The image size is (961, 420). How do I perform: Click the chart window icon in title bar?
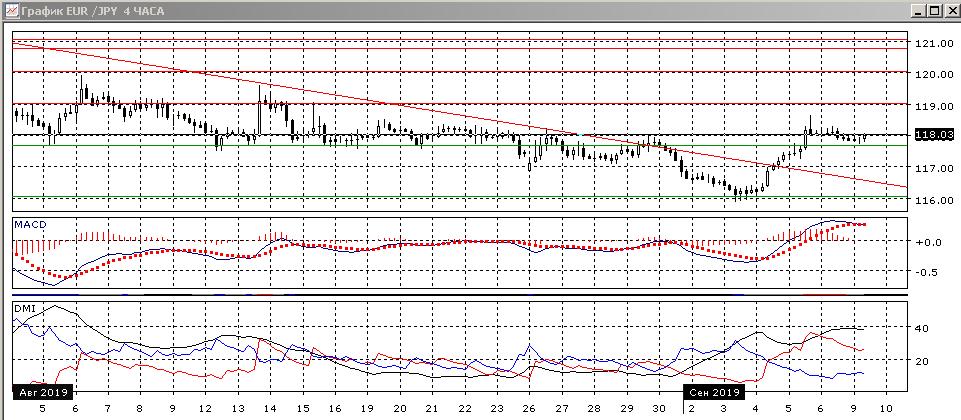(x=10, y=10)
